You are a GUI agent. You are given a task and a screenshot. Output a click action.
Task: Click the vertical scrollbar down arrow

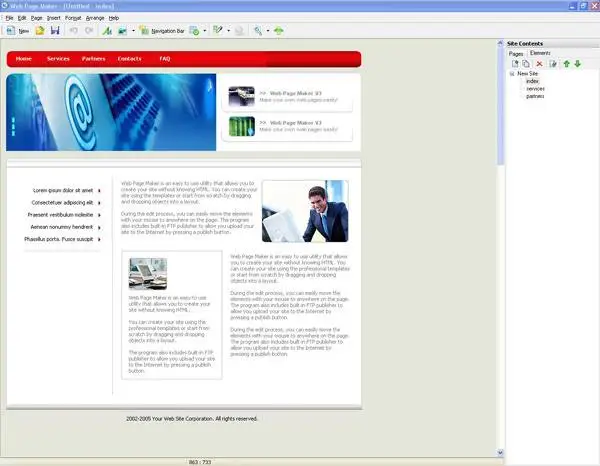[x=500, y=453]
